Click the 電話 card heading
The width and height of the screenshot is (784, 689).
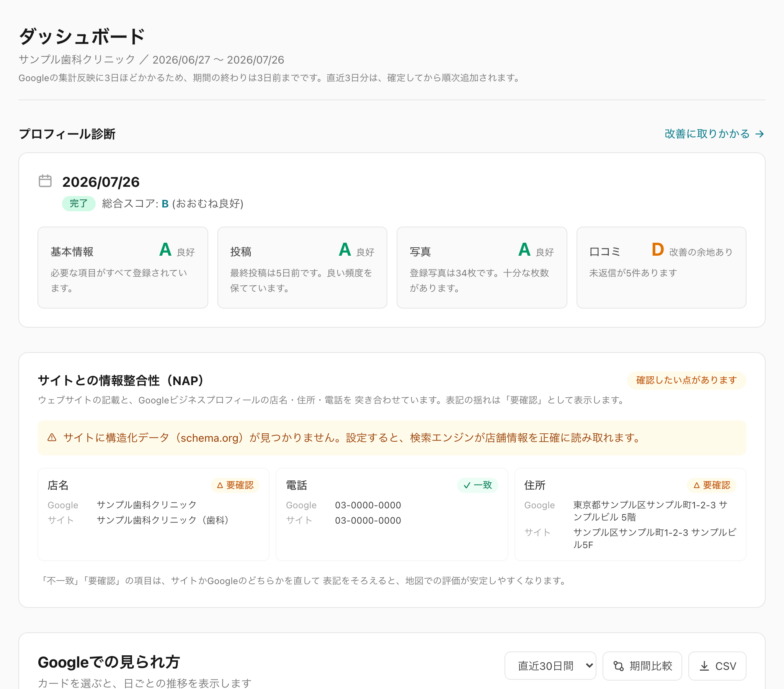pos(297,485)
